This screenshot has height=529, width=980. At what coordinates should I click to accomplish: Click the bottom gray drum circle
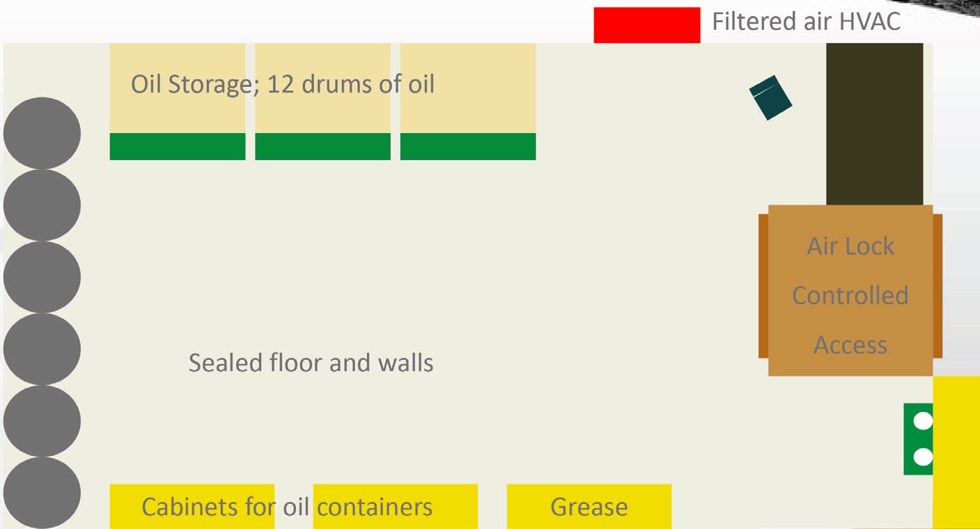42,492
